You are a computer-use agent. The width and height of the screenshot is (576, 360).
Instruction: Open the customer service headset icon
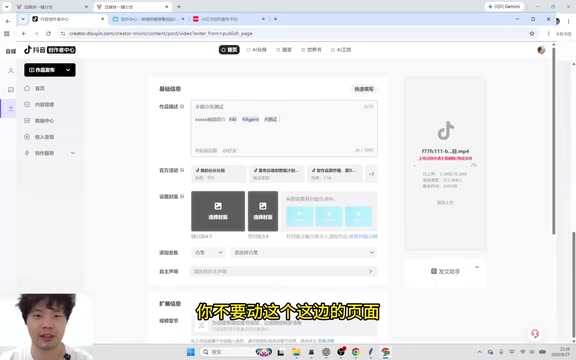[x=535, y=334]
